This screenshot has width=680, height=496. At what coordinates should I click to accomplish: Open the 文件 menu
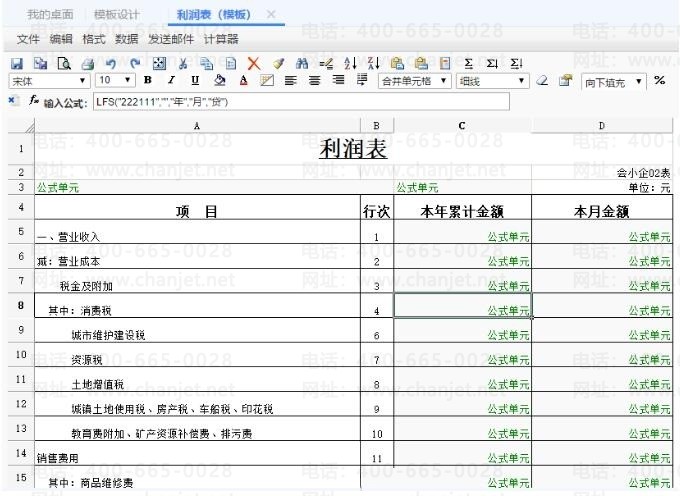click(28, 39)
